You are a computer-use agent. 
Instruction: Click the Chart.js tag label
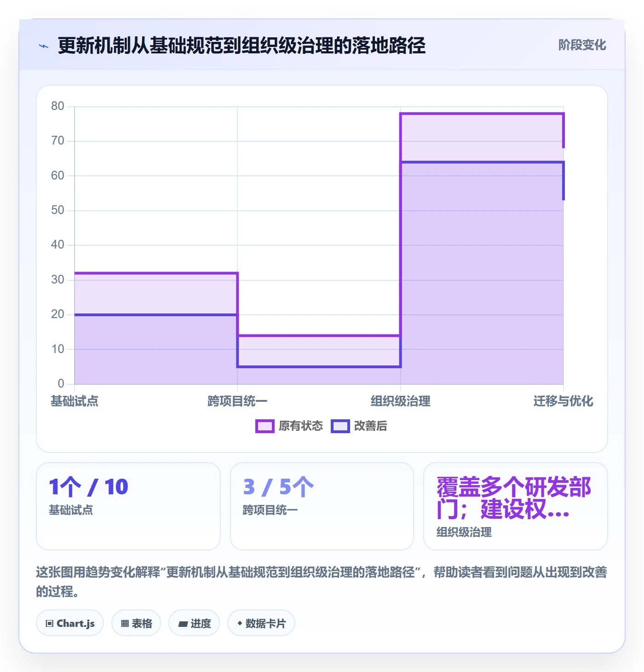pos(75,624)
